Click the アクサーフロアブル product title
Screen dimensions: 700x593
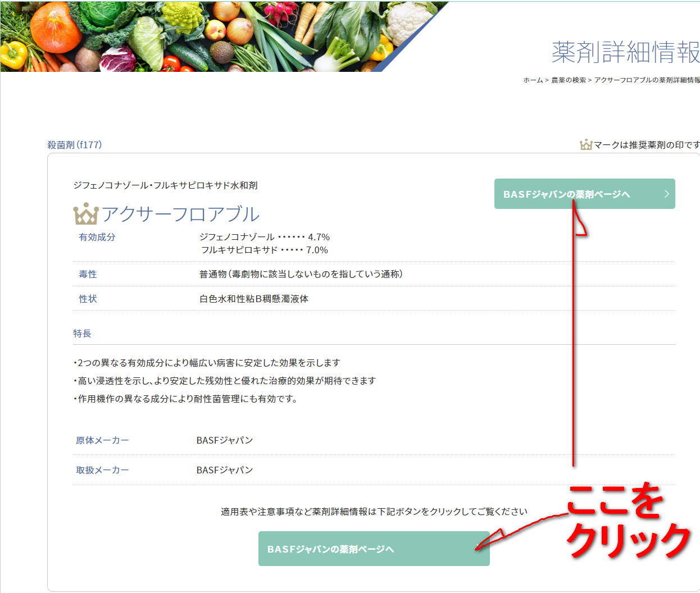[x=180, y=214]
